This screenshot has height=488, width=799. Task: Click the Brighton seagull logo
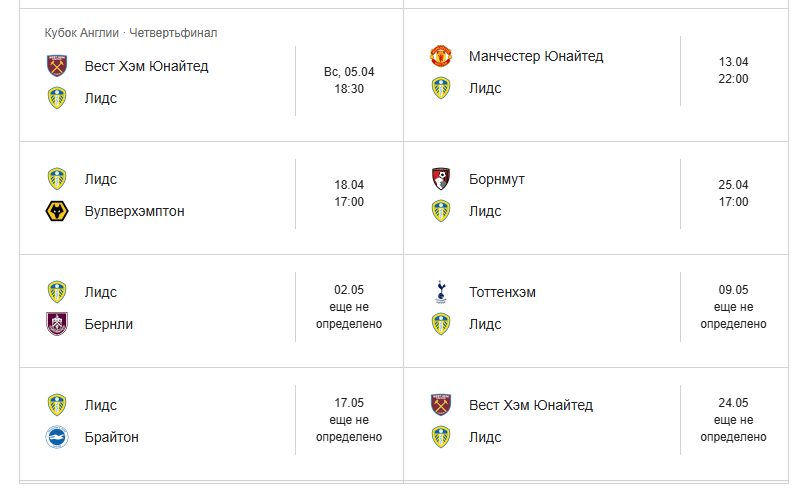pyautogui.click(x=57, y=437)
